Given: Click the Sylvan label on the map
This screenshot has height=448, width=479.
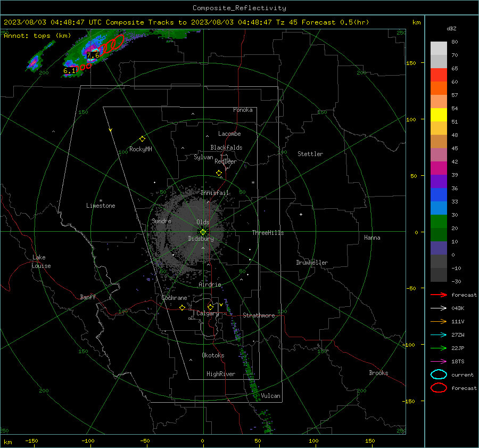Looking at the screenshot, I should [x=203, y=157].
